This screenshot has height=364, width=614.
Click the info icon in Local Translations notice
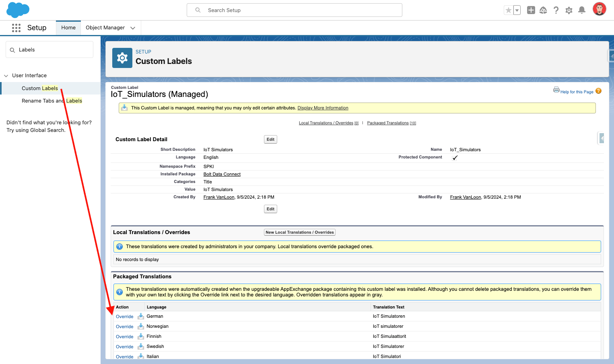coord(120,247)
